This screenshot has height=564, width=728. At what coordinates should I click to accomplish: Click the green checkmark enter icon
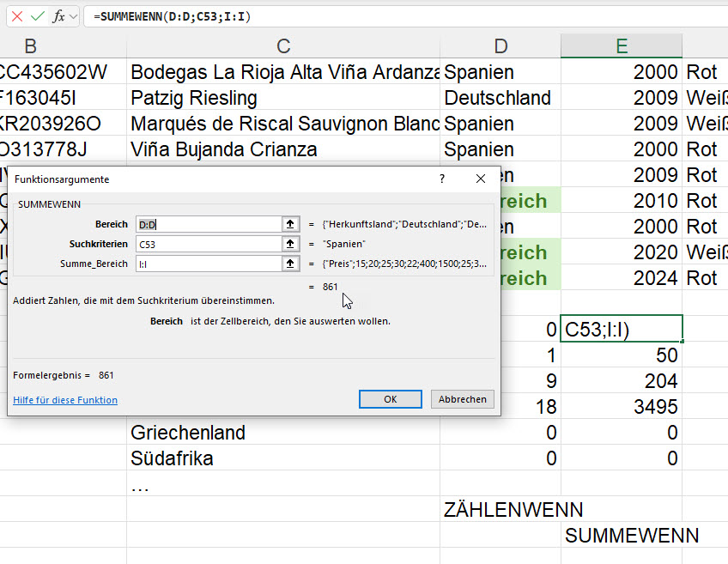37,16
